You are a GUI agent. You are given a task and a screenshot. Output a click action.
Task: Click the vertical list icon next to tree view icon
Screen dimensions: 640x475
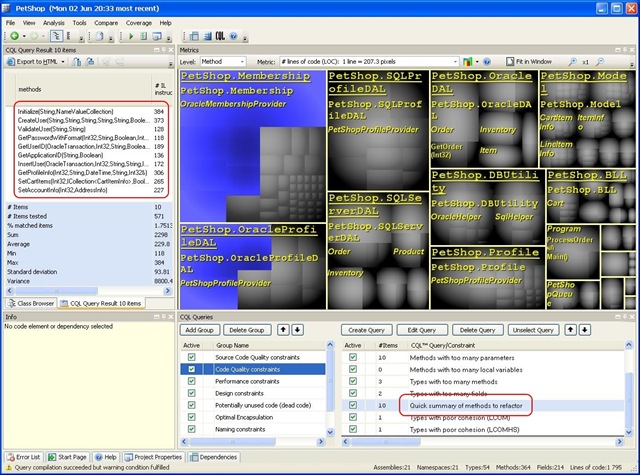pyautogui.click(x=69, y=36)
